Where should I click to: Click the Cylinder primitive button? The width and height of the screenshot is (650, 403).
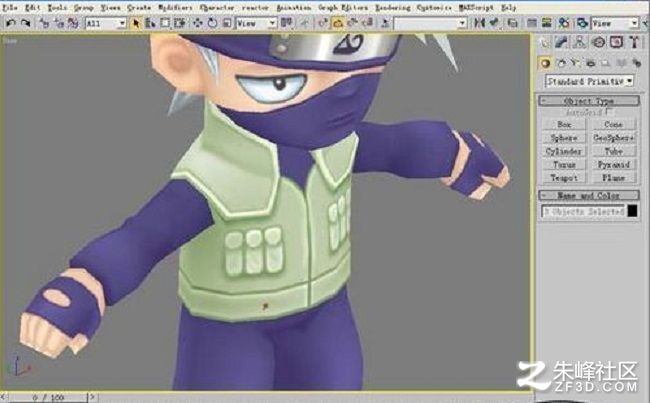[x=564, y=151]
